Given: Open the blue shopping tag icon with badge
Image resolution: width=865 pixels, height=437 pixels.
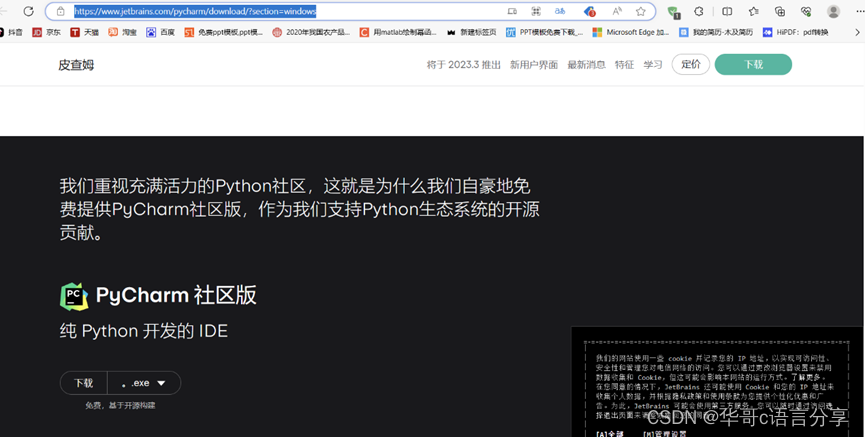Looking at the screenshot, I should pos(589,11).
